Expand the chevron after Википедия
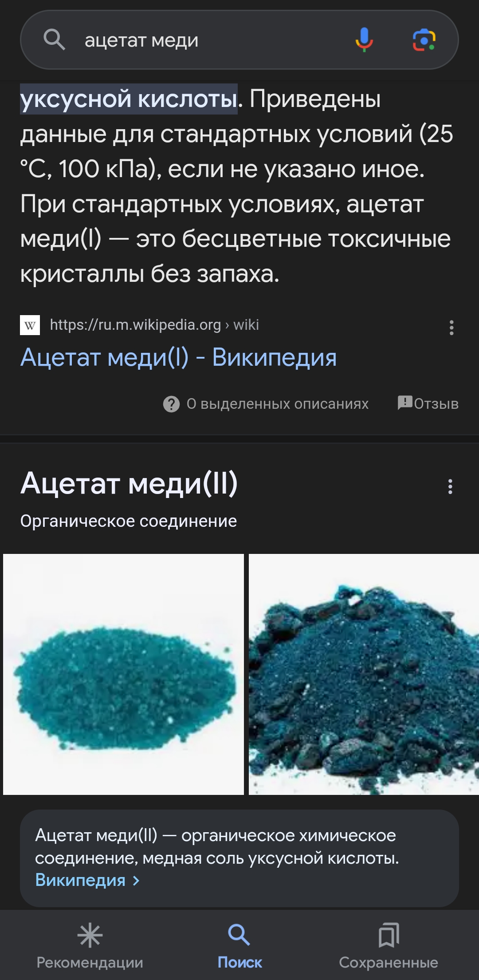This screenshot has height=980, width=479. 137,881
